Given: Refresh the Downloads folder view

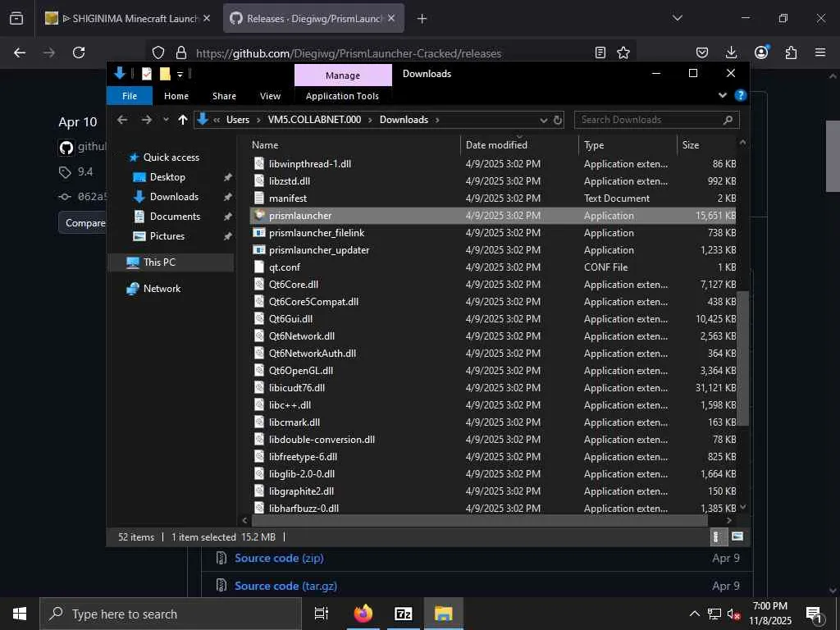Looking at the screenshot, I should tap(558, 120).
